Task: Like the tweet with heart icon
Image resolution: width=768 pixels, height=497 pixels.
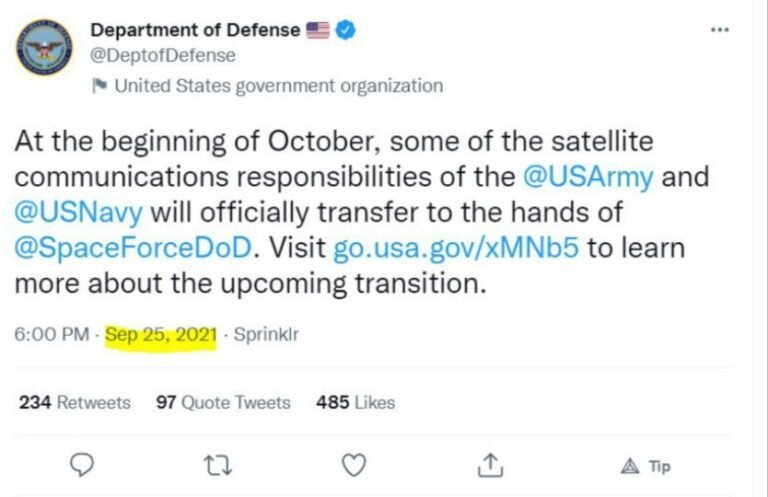Action: (352, 464)
